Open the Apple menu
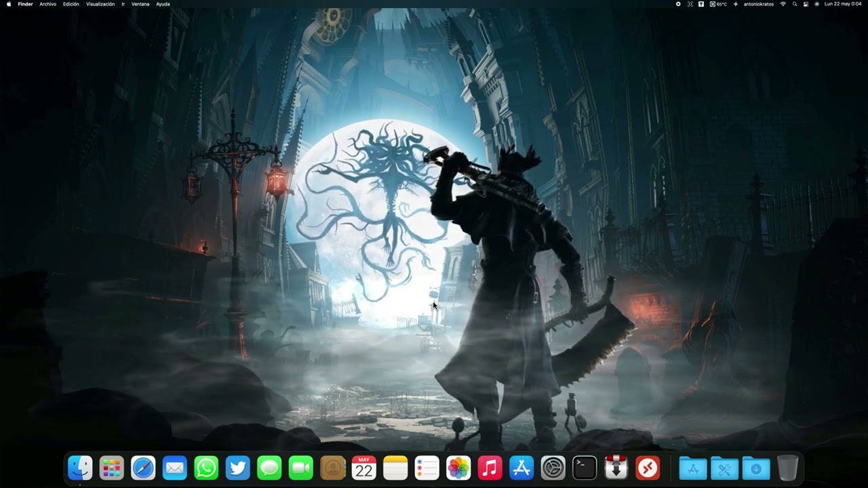The image size is (868, 488). (x=9, y=4)
